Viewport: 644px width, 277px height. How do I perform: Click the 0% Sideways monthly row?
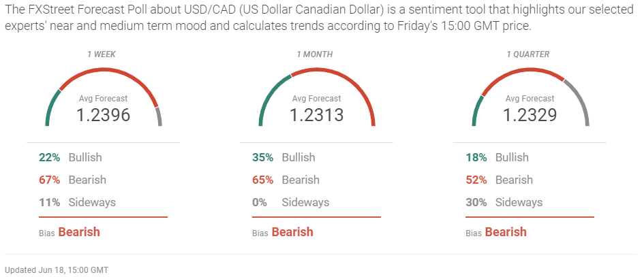291,202
